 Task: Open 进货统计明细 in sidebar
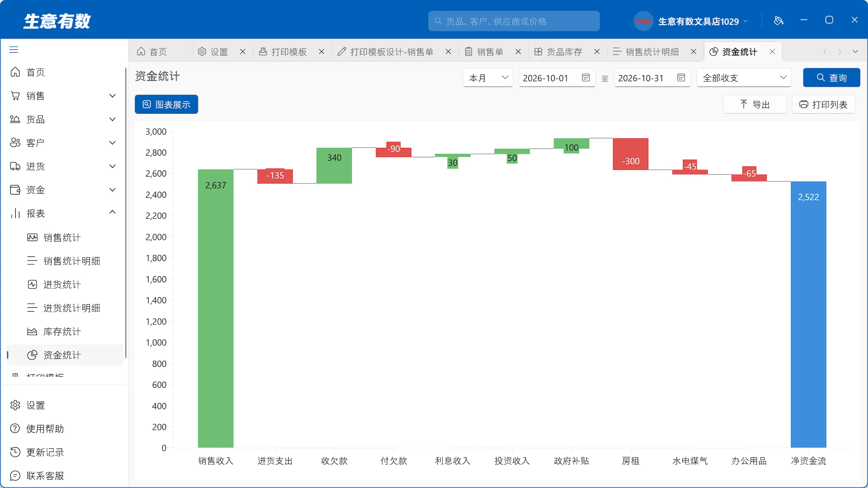coord(64,308)
